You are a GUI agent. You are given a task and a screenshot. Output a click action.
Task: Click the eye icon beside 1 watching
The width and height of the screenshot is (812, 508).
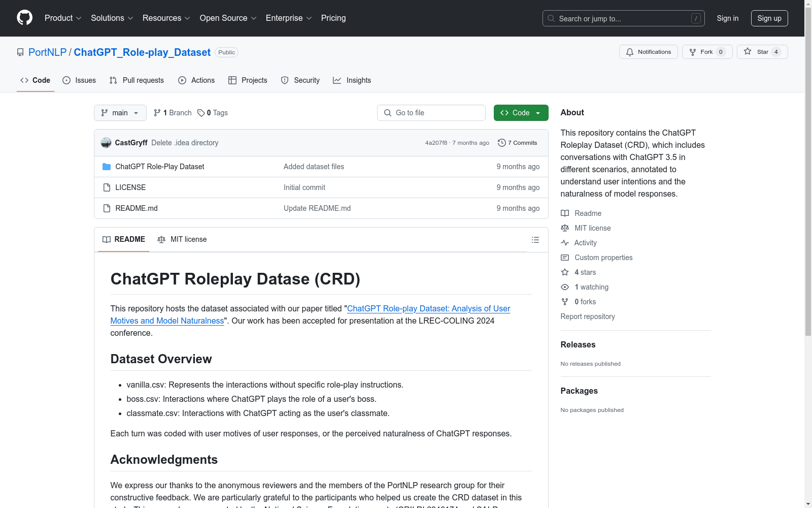565,287
